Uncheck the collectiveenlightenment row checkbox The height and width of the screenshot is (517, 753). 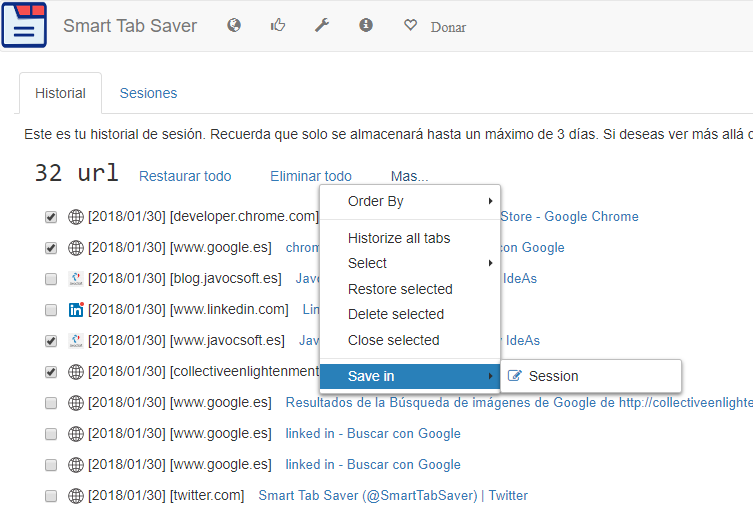coord(51,372)
